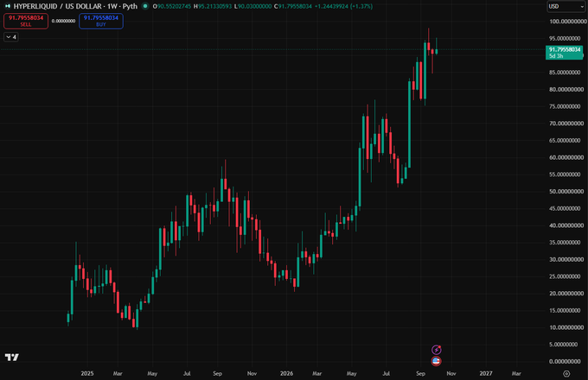Click the 15.00000000 price axis label
Screen dimensions: 588x380
pos(566,310)
